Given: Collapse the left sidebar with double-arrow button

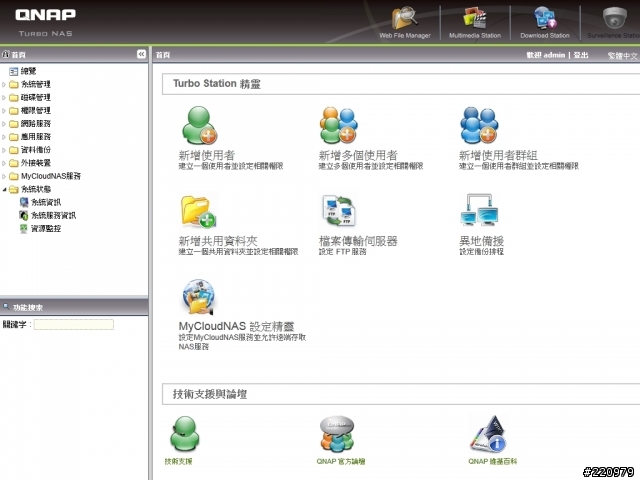Looking at the screenshot, I should pyautogui.click(x=141, y=54).
